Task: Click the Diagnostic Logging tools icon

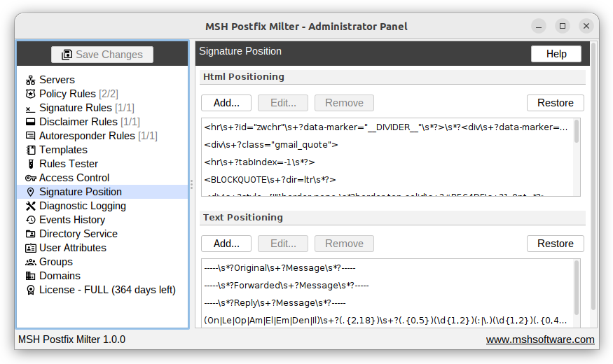Action: tap(31, 206)
